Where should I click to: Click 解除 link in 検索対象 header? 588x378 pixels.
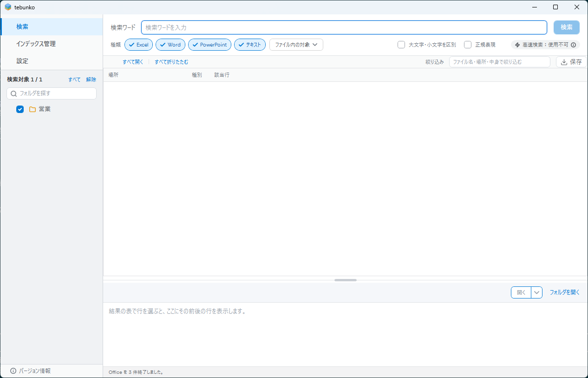coord(91,80)
